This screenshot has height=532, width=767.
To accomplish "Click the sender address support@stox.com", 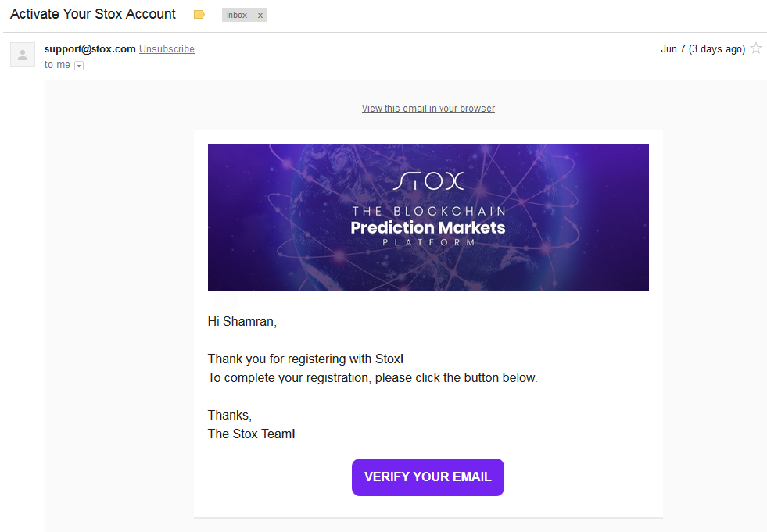I will coord(90,49).
